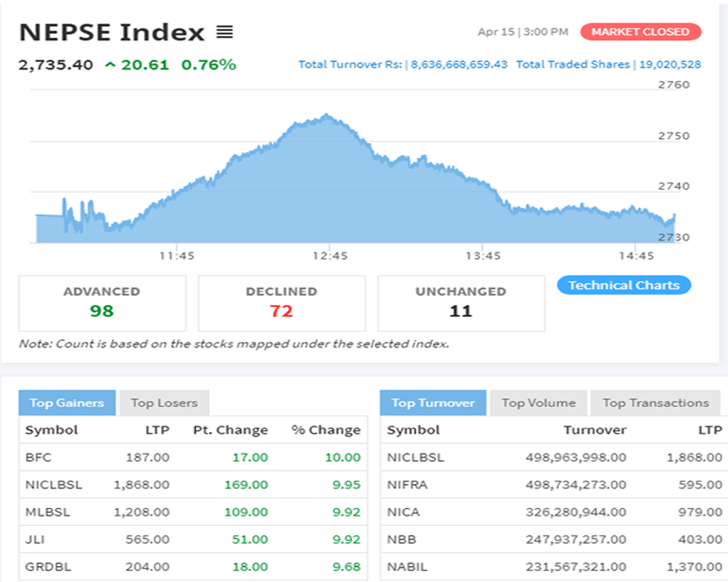728x582 pixels.
Task: Switch to the Top Losers tab
Action: click(x=164, y=402)
